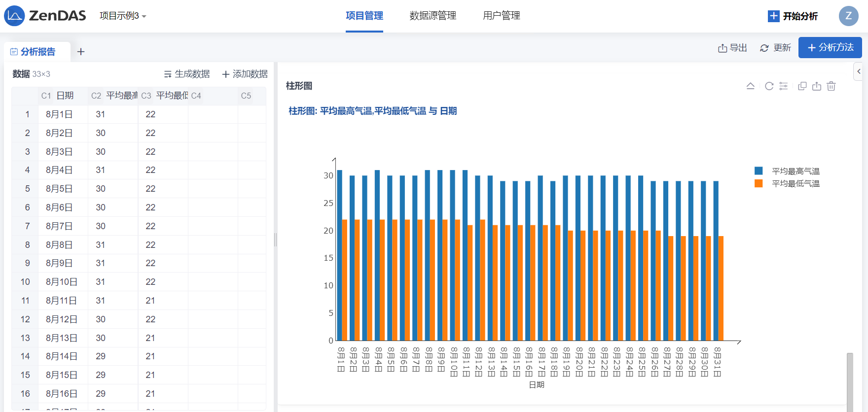Click the 生成数据 button
Viewport: 868px width, 412px height.
pyautogui.click(x=187, y=74)
